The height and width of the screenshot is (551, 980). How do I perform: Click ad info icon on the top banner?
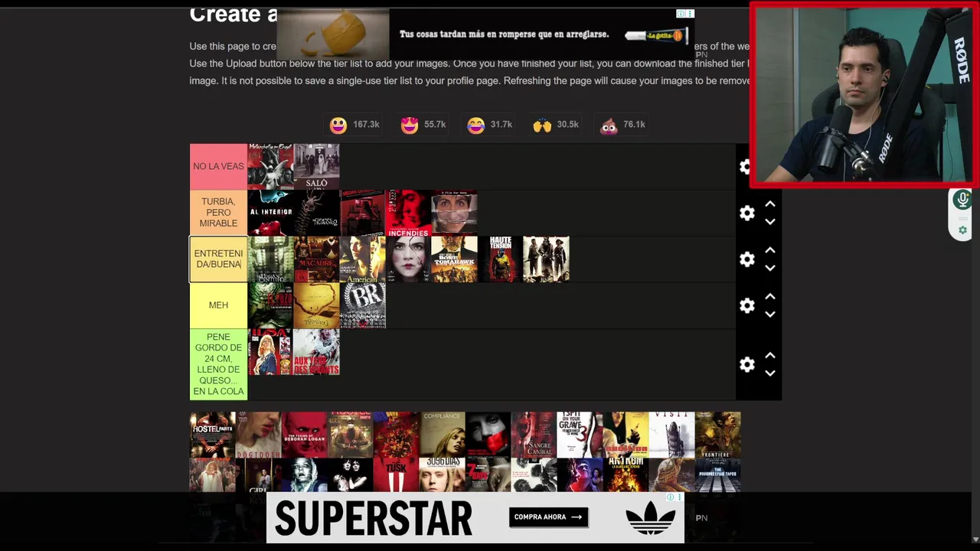point(681,14)
